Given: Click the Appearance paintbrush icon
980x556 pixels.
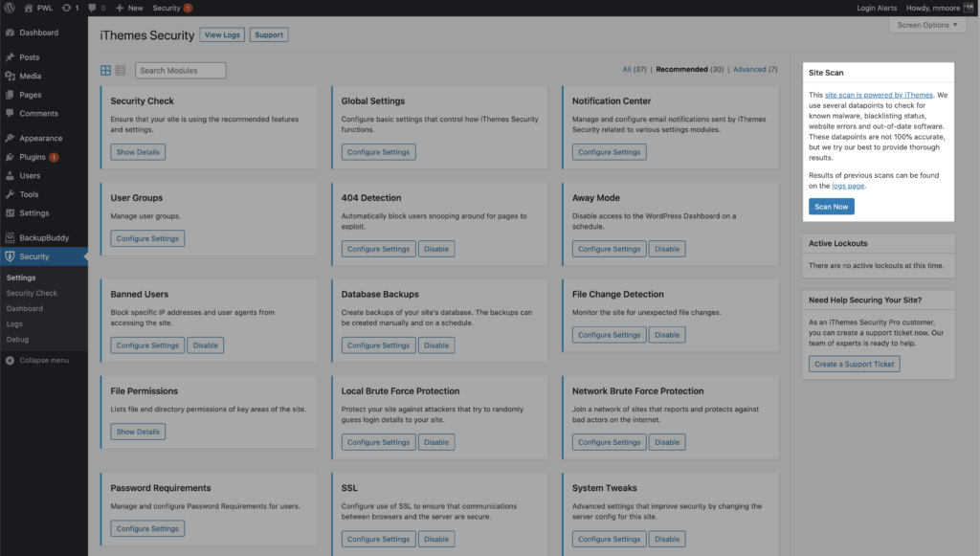Looking at the screenshot, I should (10, 138).
